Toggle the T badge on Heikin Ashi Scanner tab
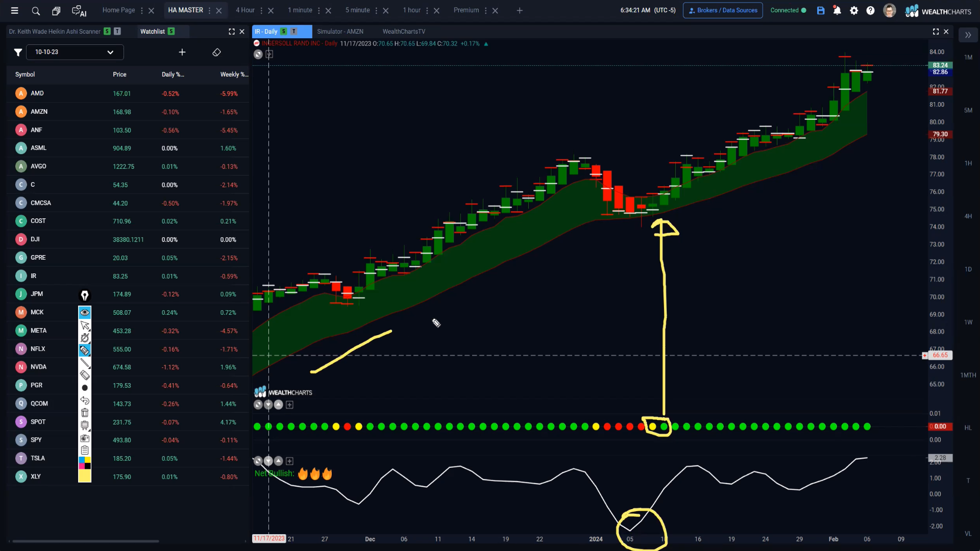Screen dimensions: 980x551 coord(117,32)
